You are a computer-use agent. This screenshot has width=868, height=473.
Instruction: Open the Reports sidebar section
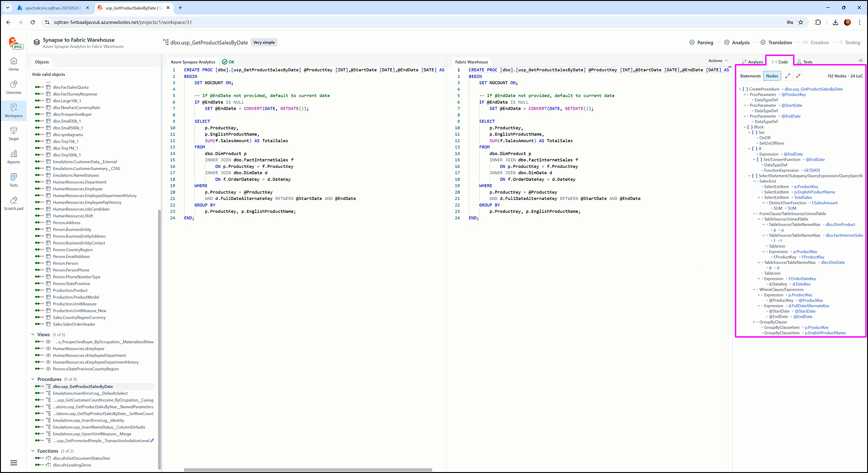pyautogui.click(x=14, y=157)
